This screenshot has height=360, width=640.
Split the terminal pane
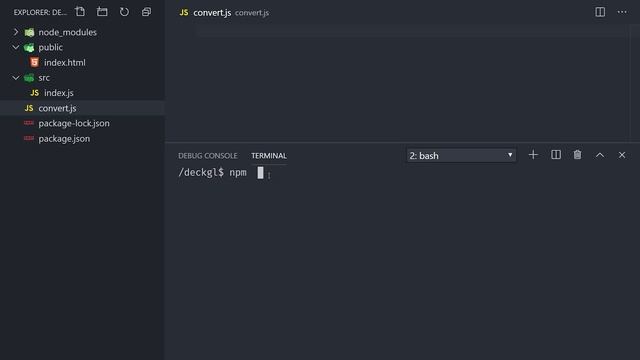[x=556, y=155]
